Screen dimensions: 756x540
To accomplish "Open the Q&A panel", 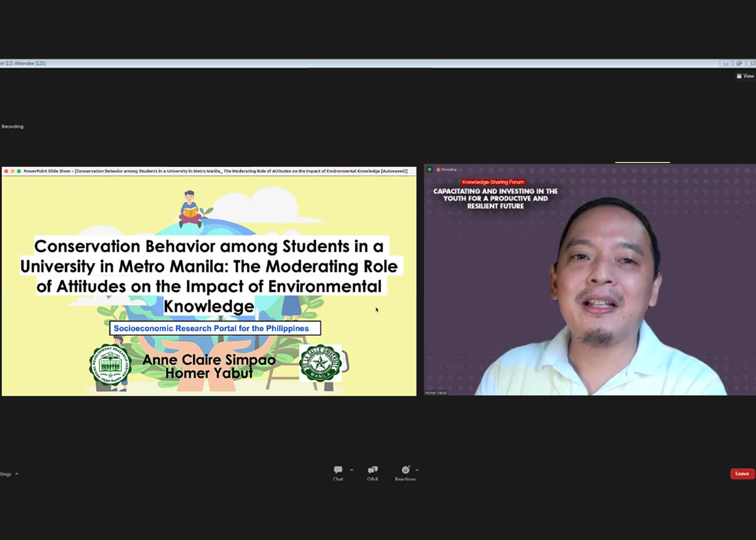I will pos(373,471).
